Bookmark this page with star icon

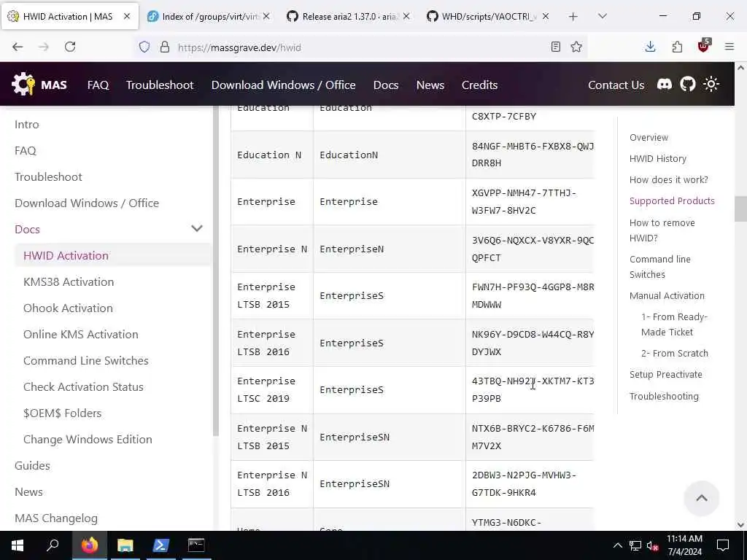coord(576,47)
